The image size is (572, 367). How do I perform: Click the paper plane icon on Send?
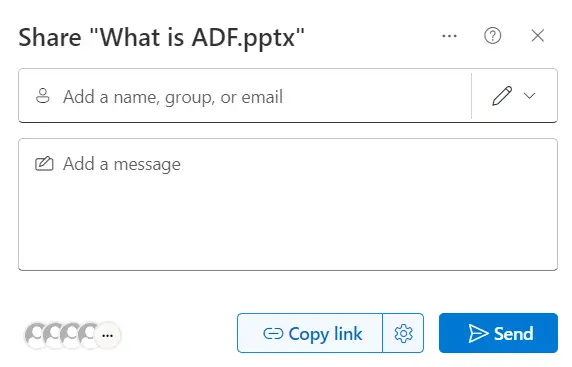[478, 333]
